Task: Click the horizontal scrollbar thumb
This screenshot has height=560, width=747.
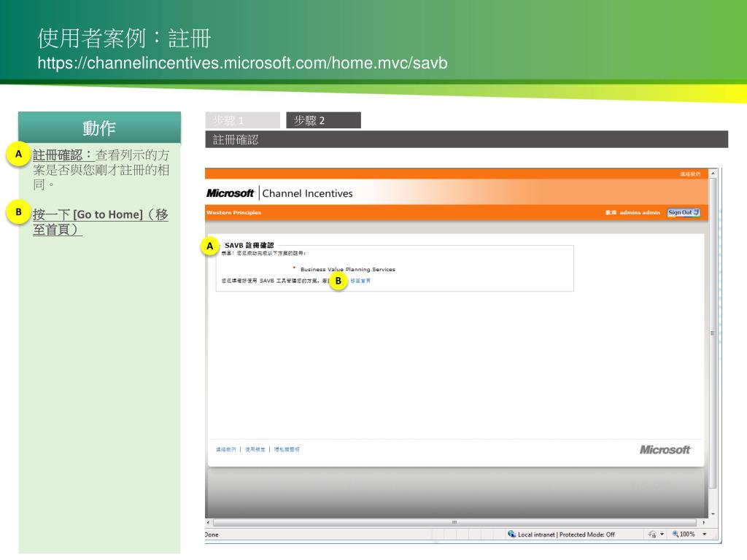Action: coord(454,522)
